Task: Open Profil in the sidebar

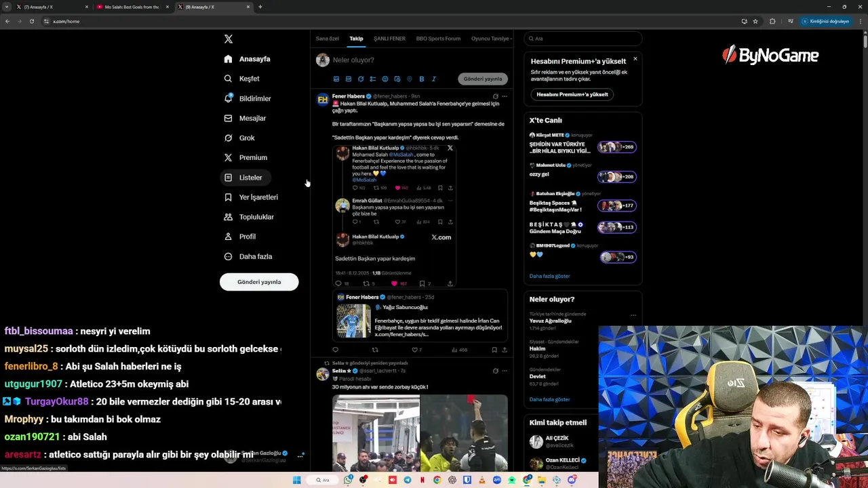Action: pyautogui.click(x=240, y=237)
